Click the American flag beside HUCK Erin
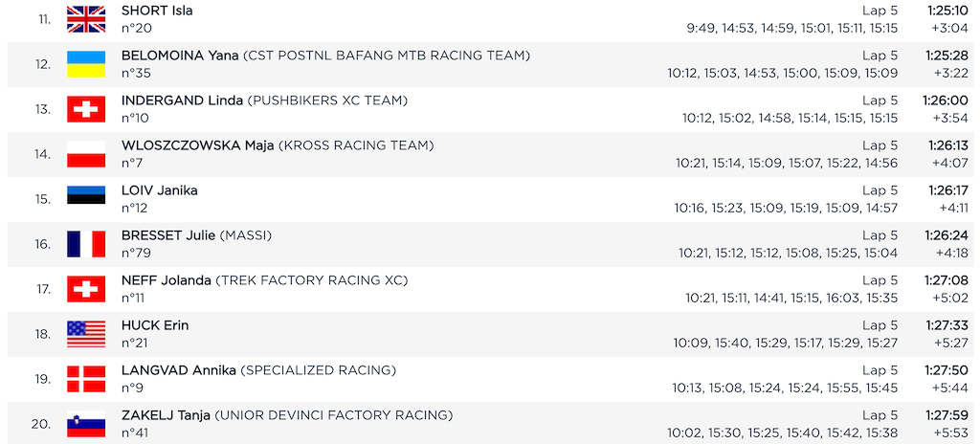The height and width of the screenshot is (444, 980). point(86,334)
